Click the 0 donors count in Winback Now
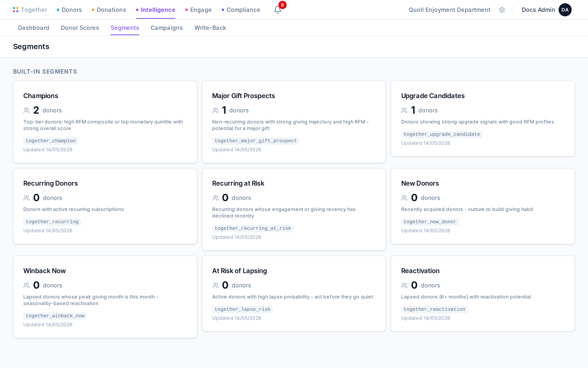Image resolution: width=588 pixels, height=368 pixels. pyautogui.click(x=48, y=285)
